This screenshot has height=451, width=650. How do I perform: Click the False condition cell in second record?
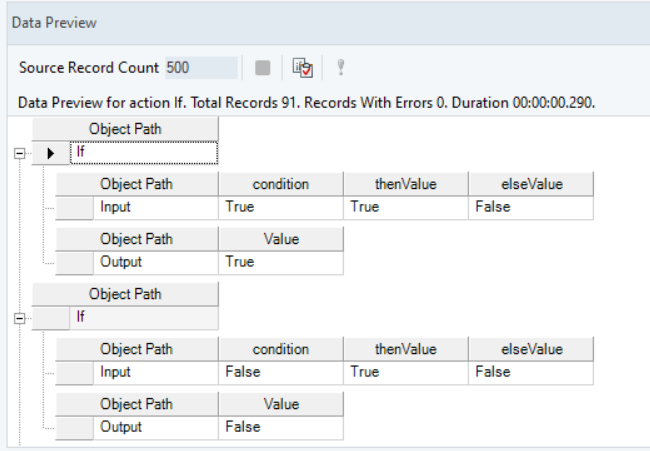(x=281, y=372)
